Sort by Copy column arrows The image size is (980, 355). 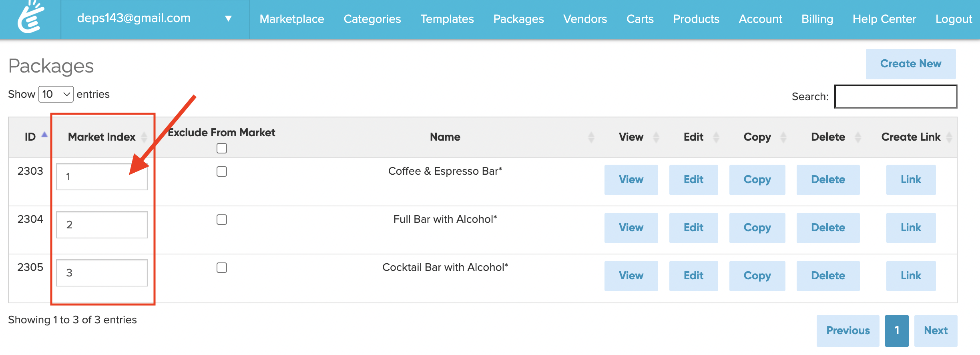783,137
